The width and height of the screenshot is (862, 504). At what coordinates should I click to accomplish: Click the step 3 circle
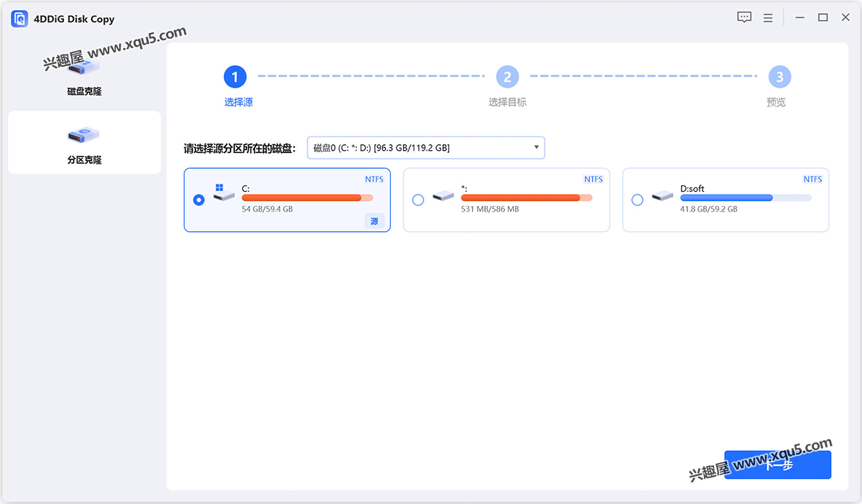click(779, 76)
